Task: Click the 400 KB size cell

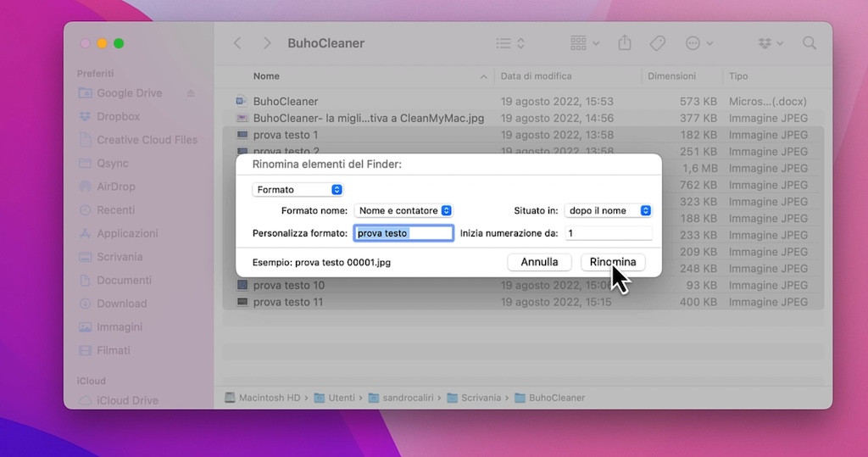Action: [698, 302]
